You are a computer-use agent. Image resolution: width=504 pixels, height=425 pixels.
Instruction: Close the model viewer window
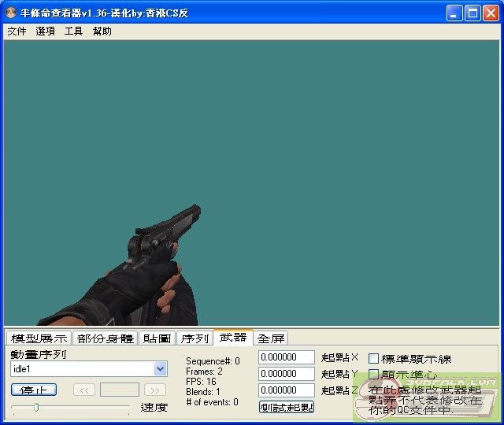tap(491, 13)
